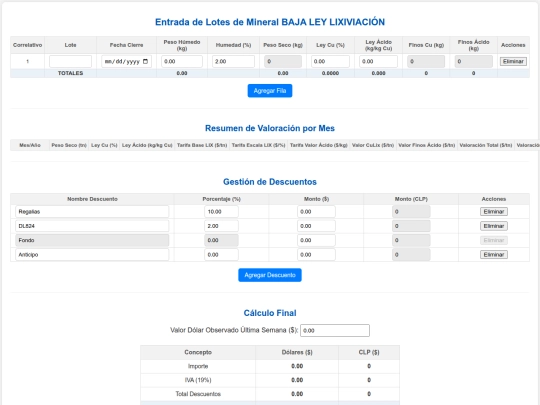Click the Anticipo Monto ($) field
The width and height of the screenshot is (540, 405).
[x=316, y=255]
